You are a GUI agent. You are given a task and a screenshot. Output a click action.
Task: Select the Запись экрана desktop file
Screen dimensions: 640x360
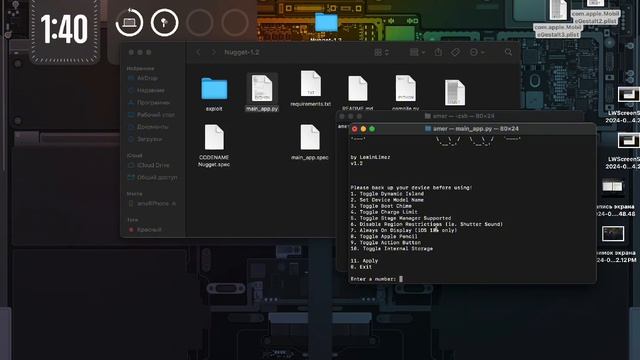pos(613,187)
